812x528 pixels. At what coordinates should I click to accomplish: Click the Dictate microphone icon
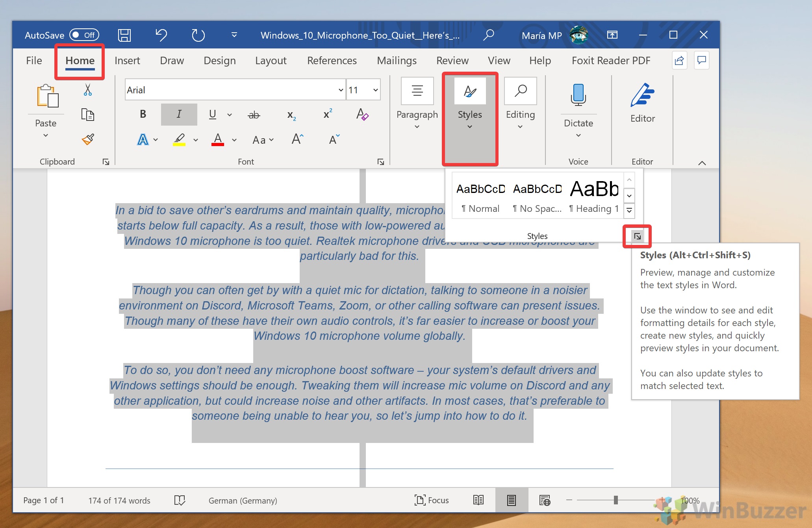click(x=578, y=95)
